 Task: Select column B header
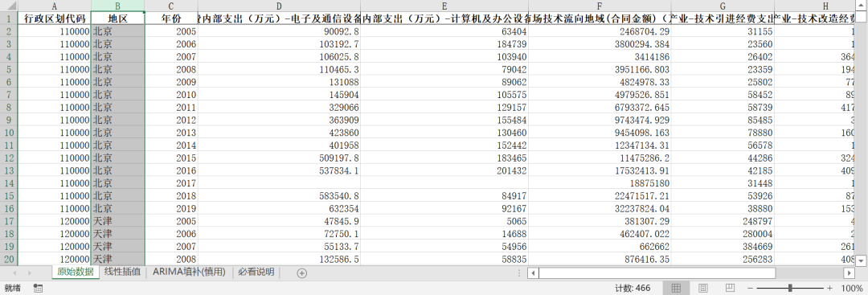pos(118,6)
